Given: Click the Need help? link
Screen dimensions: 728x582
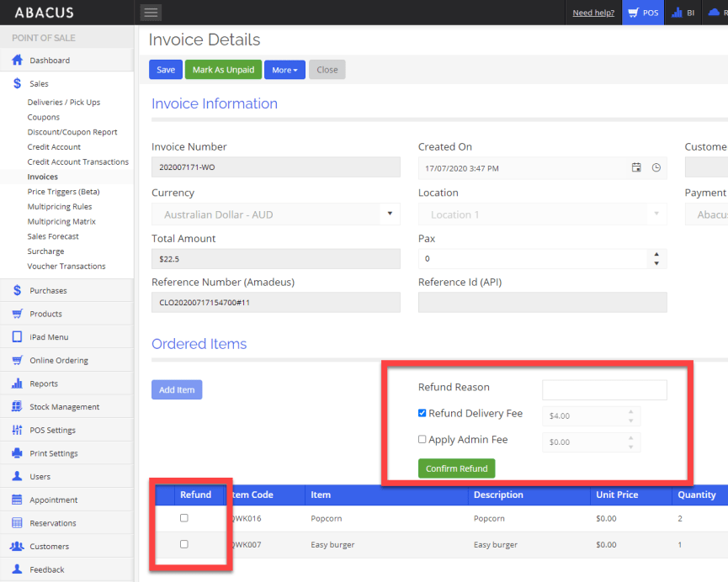Looking at the screenshot, I should [593, 13].
